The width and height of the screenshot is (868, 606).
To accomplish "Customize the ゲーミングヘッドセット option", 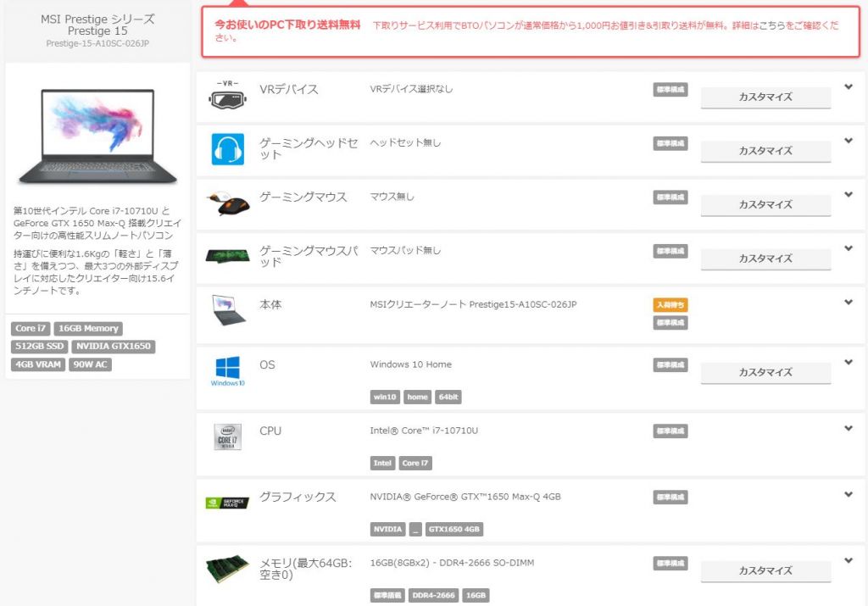I will pyautogui.click(x=765, y=151).
